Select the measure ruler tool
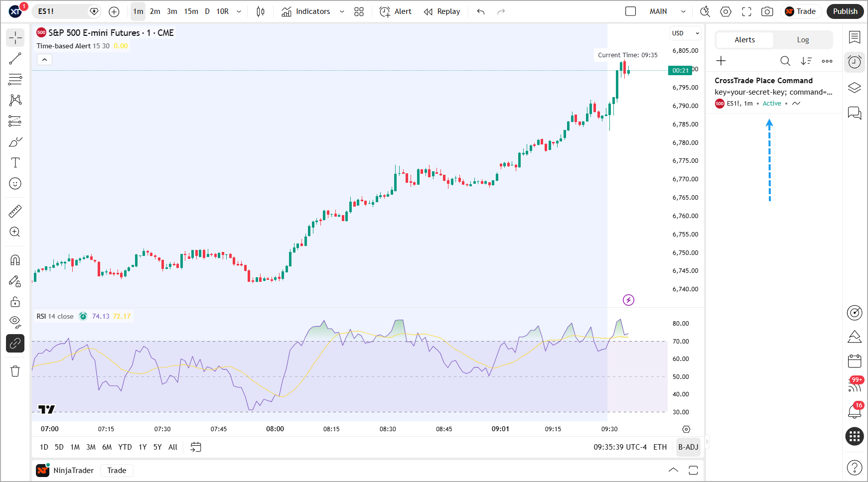 (x=15, y=212)
